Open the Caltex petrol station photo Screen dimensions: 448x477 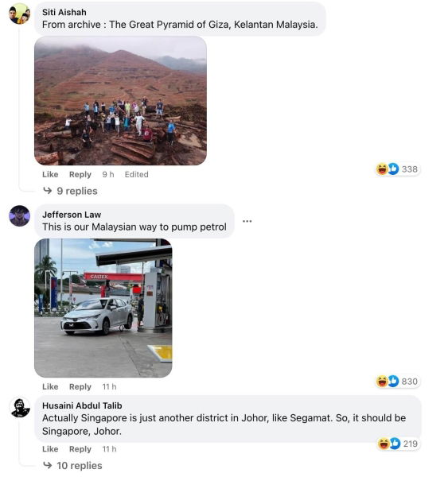103,308
